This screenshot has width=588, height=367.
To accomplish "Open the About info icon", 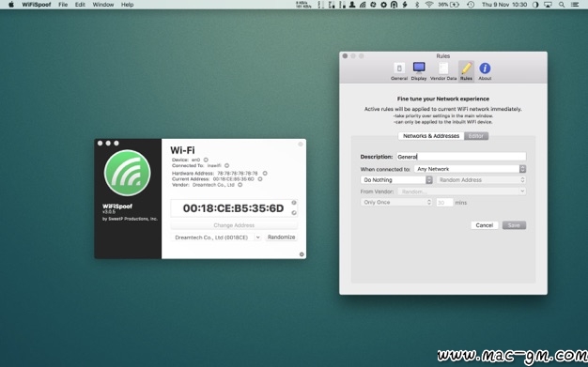I will (485, 69).
